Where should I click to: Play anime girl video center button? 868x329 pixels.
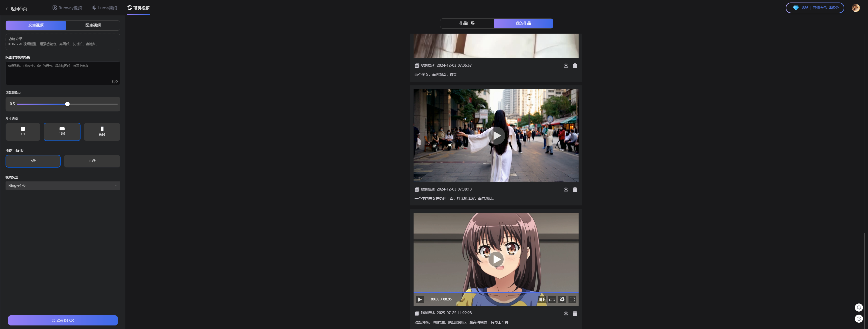pos(496,259)
